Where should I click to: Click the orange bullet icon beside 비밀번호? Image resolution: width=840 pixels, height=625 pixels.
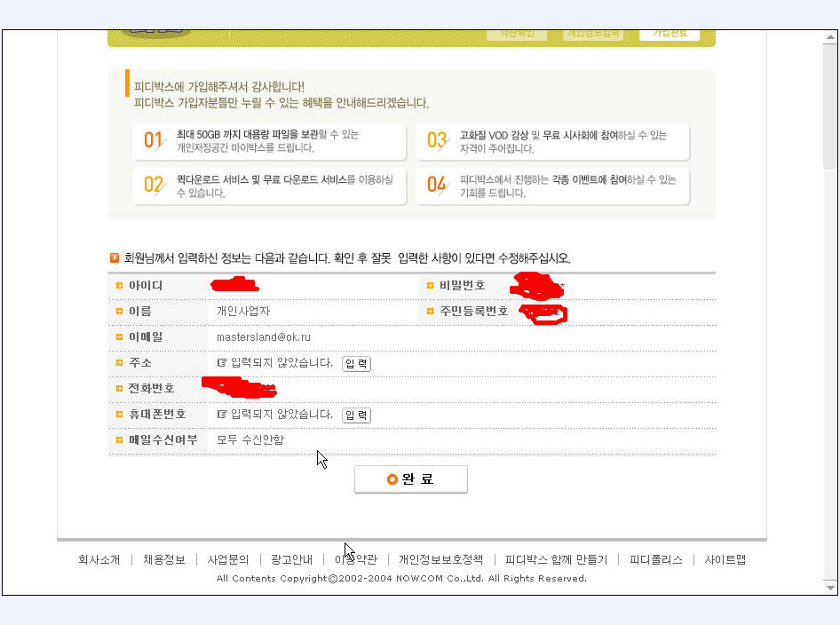430,286
